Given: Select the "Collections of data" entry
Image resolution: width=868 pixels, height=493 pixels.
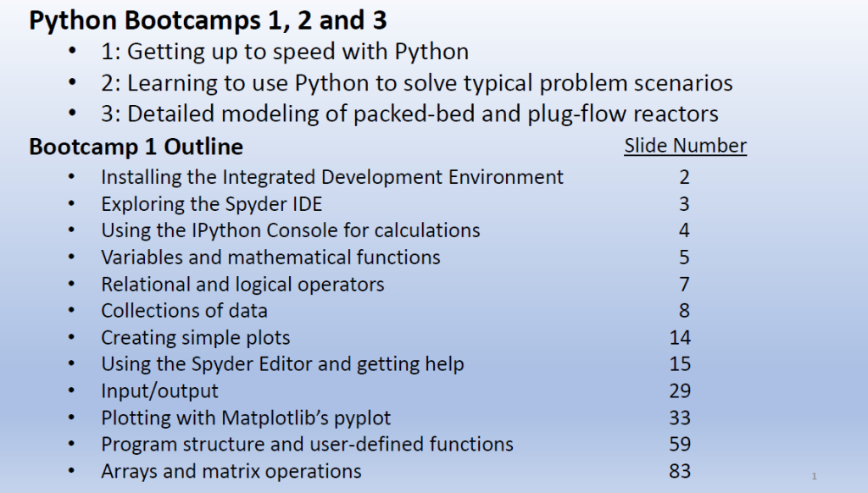Looking at the screenshot, I should point(184,310).
